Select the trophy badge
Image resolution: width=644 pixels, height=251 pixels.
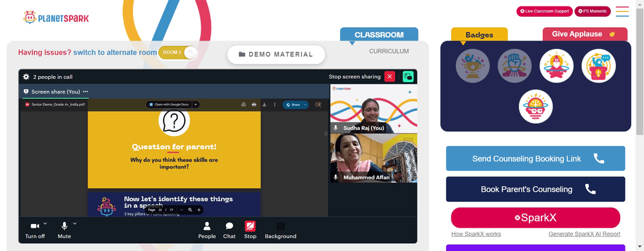pyautogui.click(x=473, y=66)
